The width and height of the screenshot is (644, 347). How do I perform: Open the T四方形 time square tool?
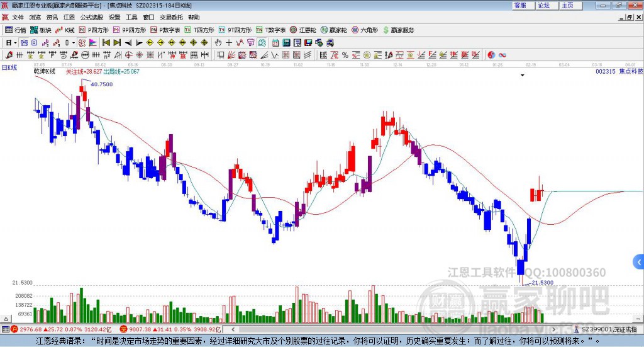click(x=199, y=30)
